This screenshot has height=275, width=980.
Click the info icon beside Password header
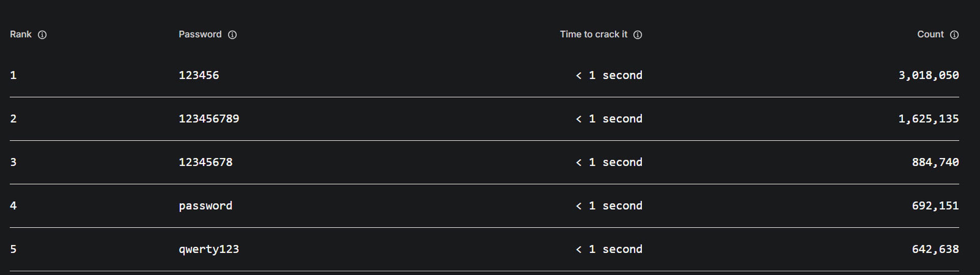pos(232,35)
